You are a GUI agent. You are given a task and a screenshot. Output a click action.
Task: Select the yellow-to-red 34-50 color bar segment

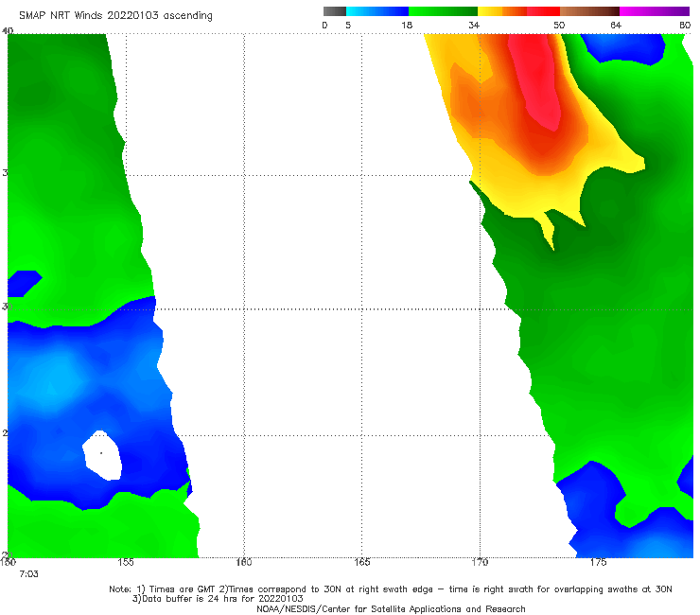coord(518,11)
